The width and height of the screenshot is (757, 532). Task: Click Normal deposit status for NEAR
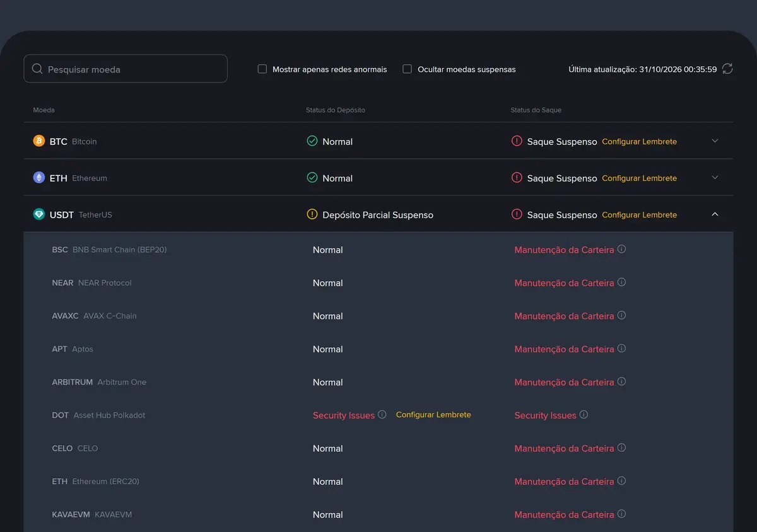pos(328,283)
